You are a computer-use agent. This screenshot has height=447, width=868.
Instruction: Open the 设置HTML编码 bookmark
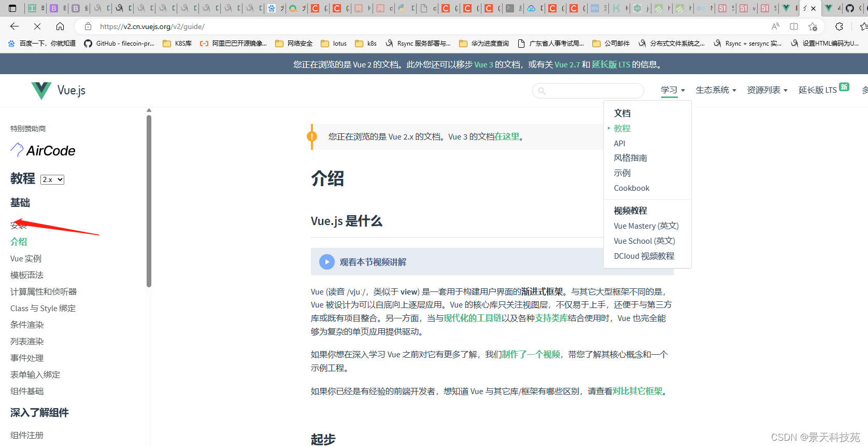[824, 44]
